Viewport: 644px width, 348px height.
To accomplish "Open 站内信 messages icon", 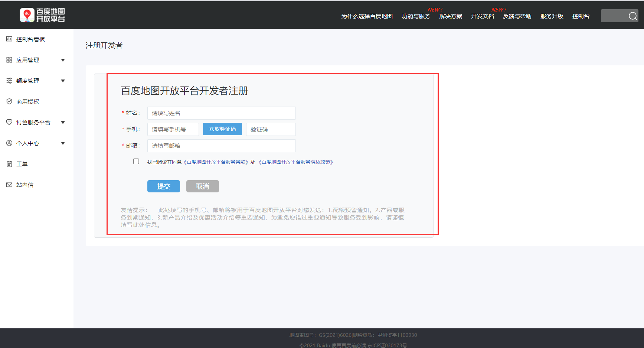I will pos(9,184).
